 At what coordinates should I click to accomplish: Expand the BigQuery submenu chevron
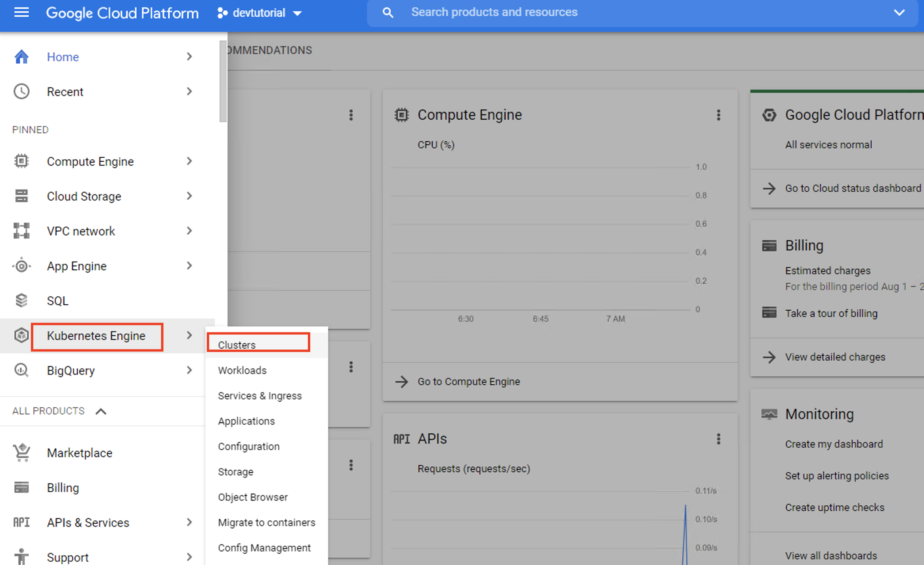click(x=189, y=370)
